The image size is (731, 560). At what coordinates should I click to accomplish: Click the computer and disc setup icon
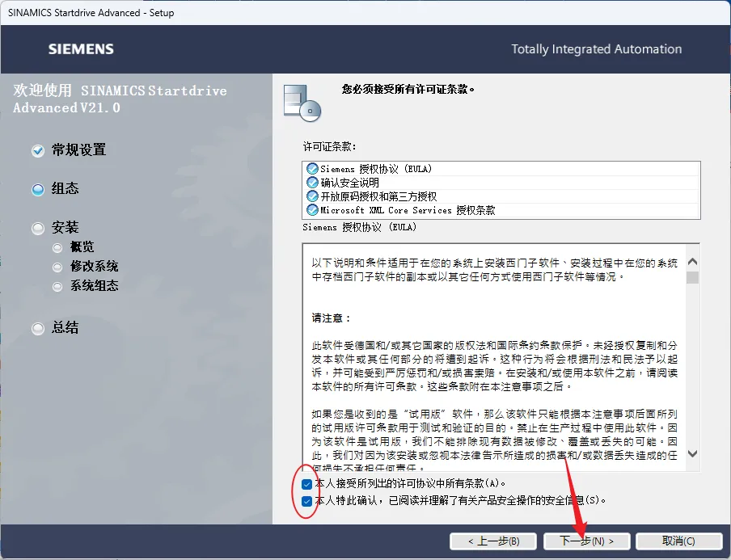[302, 103]
